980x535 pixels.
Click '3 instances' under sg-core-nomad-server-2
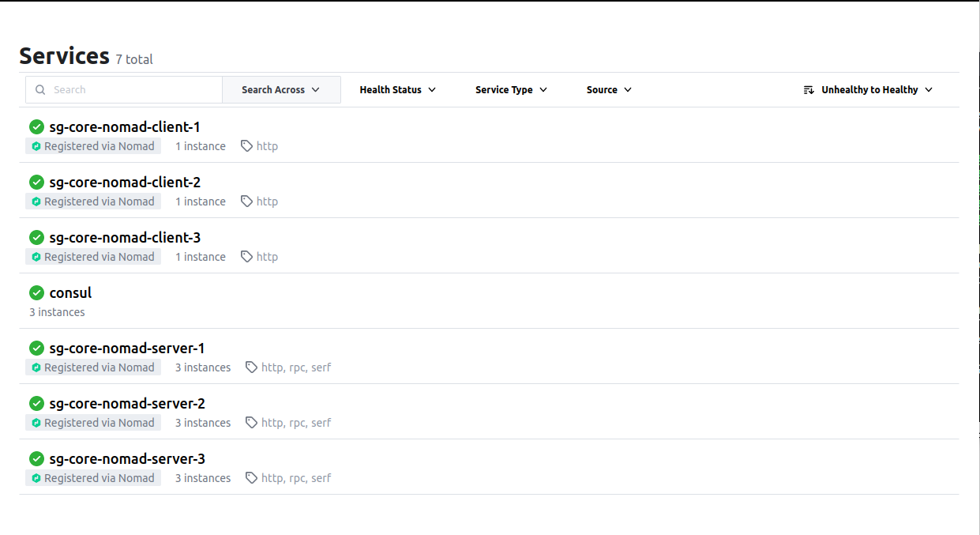[203, 423]
